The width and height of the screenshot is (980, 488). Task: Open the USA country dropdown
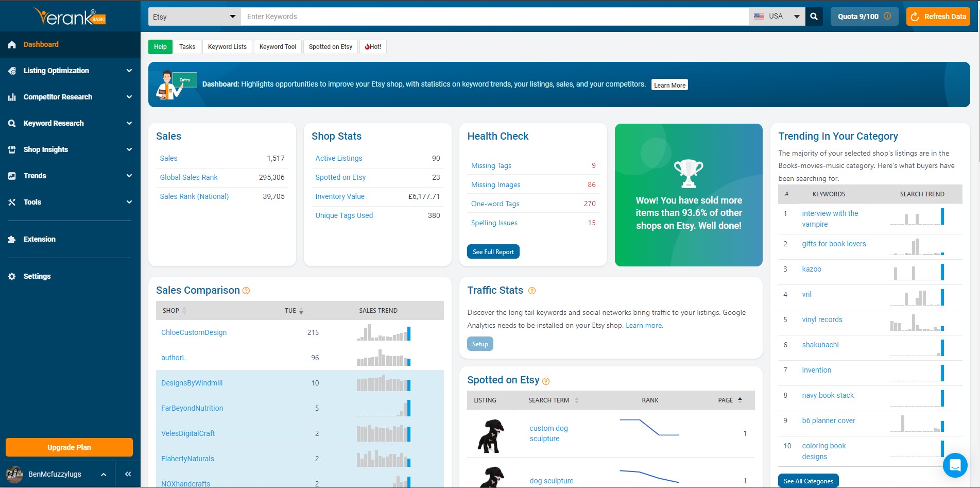777,16
